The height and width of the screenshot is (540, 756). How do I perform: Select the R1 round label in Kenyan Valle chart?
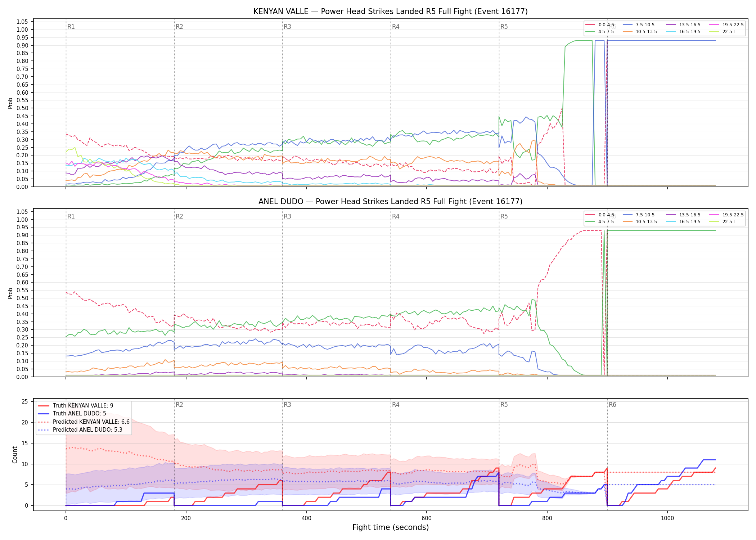coord(71,27)
